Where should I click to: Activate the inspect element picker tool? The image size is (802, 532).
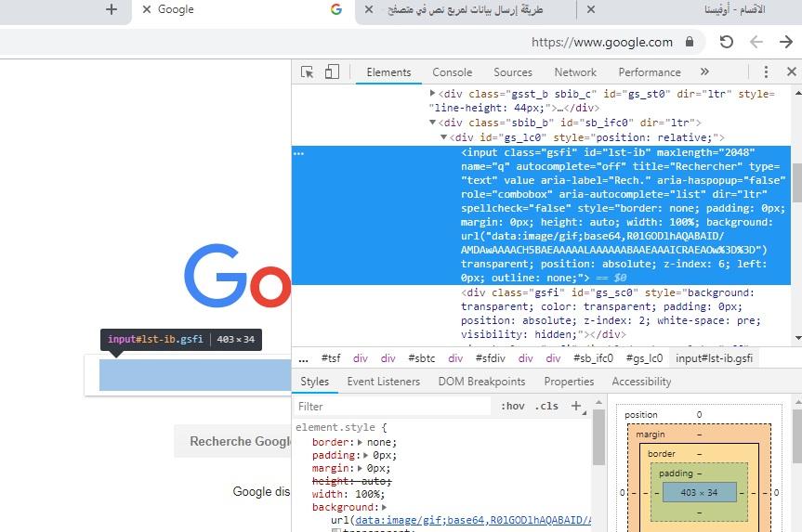(x=307, y=72)
